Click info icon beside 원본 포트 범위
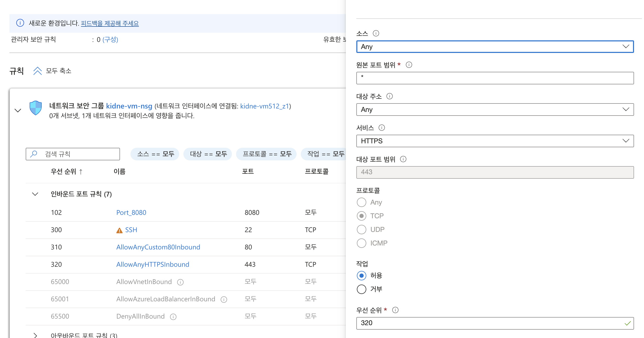Viewport: 644px width, 338px height. point(409,65)
